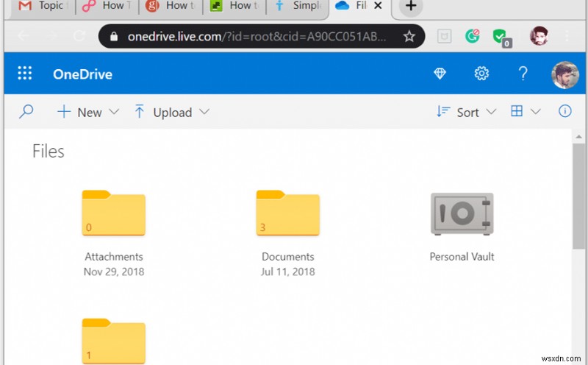Click the Attachments folder name
This screenshot has height=365, width=588.
(114, 257)
